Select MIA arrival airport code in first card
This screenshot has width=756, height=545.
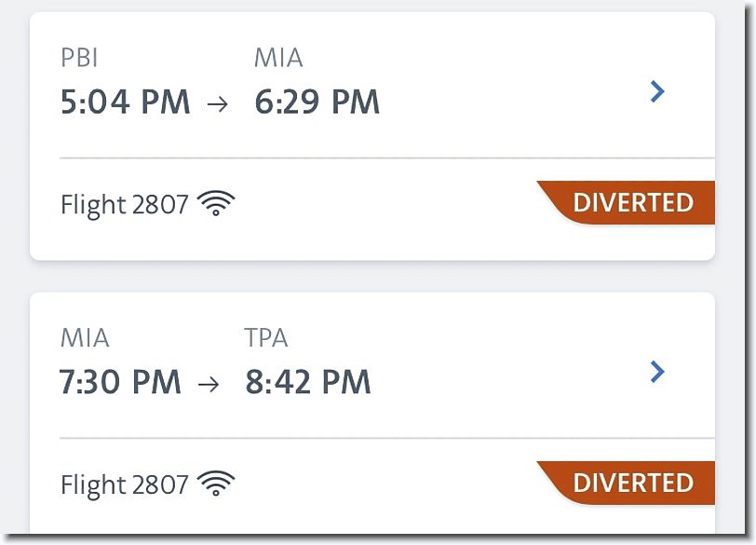278,58
